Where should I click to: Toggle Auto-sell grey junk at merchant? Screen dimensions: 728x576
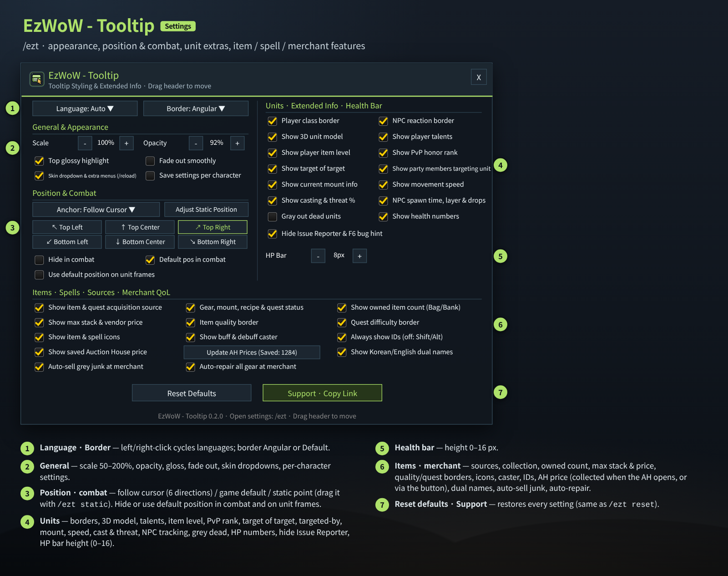pos(40,367)
